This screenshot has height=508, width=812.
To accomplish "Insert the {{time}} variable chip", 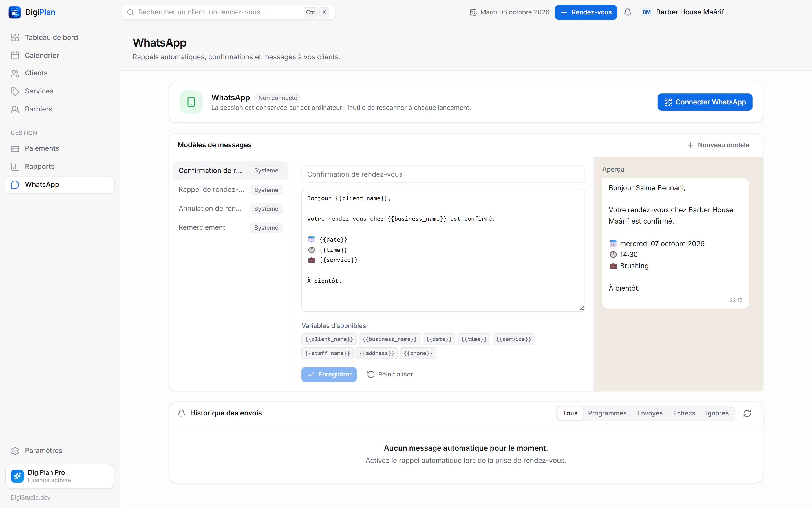I will point(474,339).
